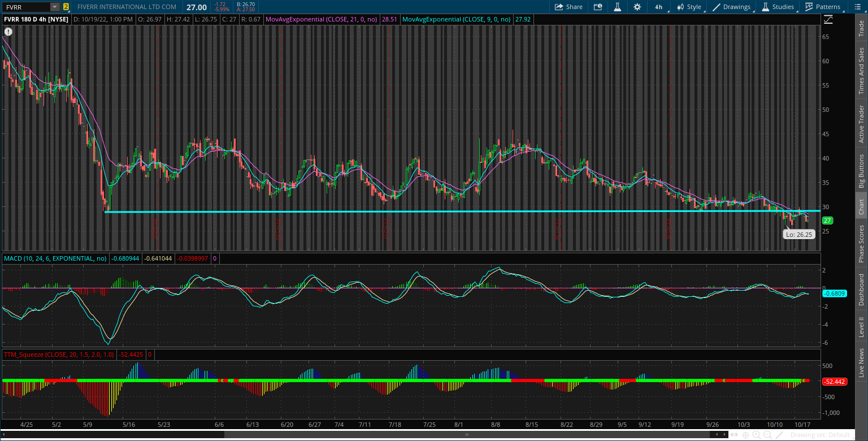Open chart settings gear icon
This screenshot has width=868, height=441.
(x=637, y=7)
